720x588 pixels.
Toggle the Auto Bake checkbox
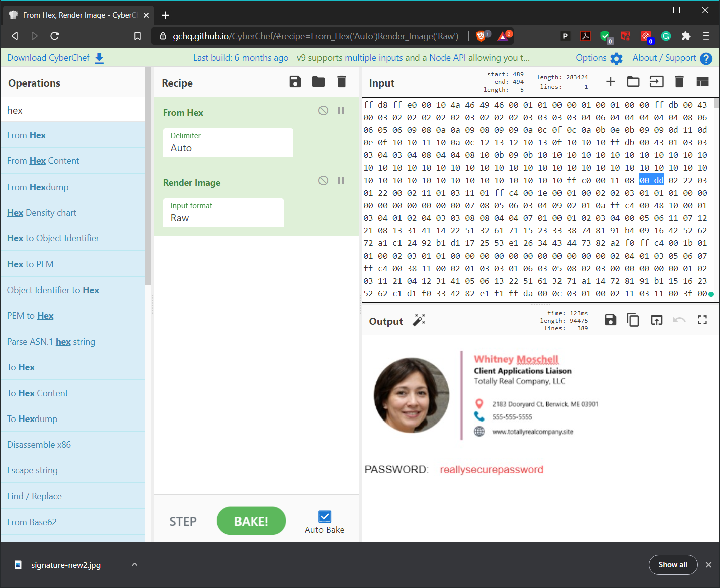325,517
